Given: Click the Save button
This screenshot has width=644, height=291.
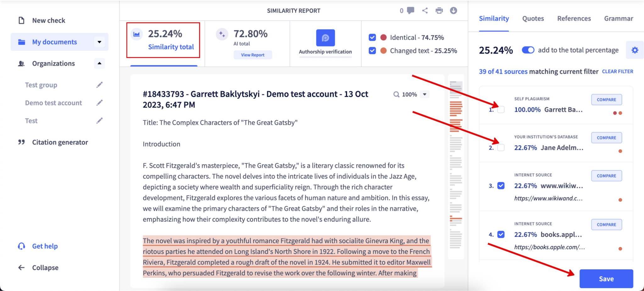Looking at the screenshot, I should 606,278.
